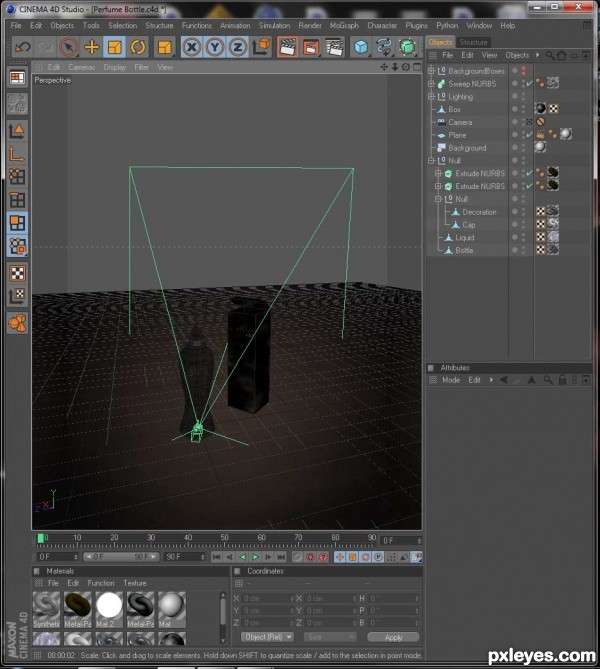The width and height of the screenshot is (600, 669).
Task: Render the active view clapperboard
Action: pos(287,47)
